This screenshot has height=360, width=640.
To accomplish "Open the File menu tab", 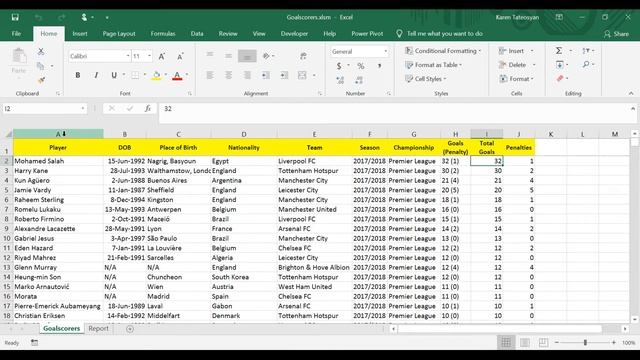I will pyautogui.click(x=16, y=33).
